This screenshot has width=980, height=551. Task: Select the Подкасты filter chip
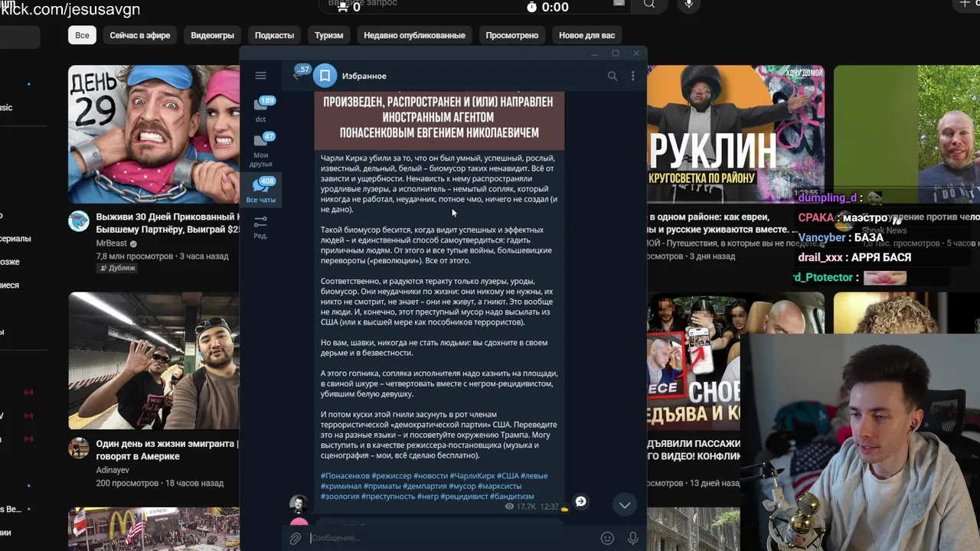tap(274, 35)
